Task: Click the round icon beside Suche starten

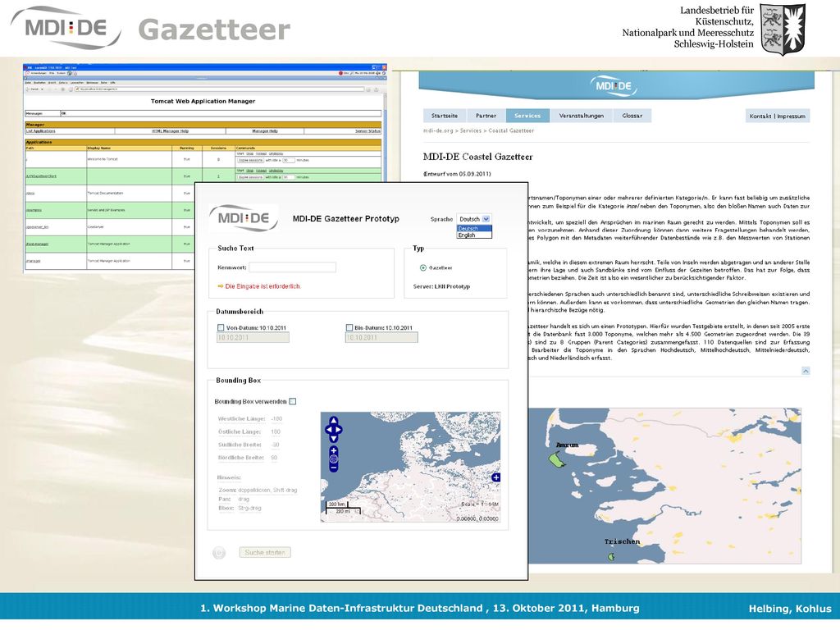Action: (219, 553)
